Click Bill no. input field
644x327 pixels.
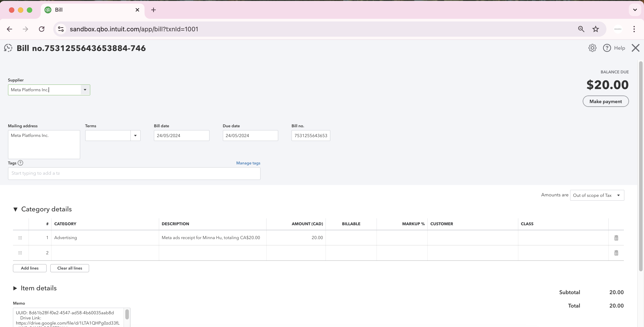(311, 136)
